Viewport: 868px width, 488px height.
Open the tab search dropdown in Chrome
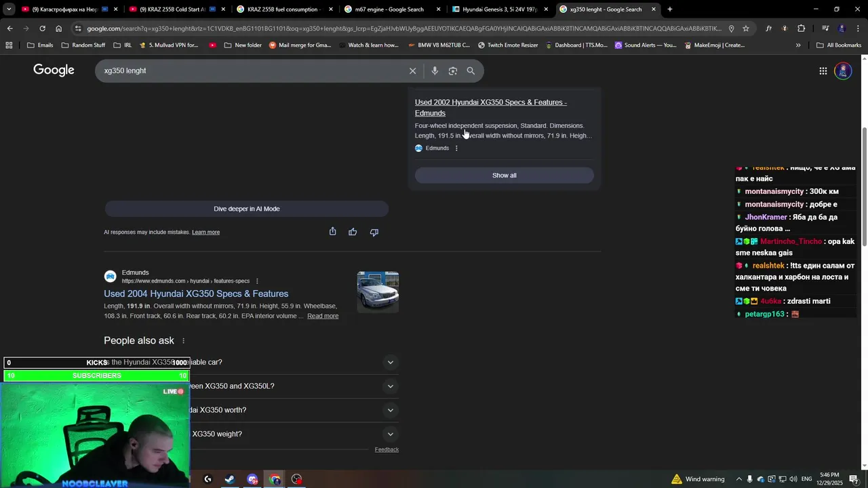point(9,9)
